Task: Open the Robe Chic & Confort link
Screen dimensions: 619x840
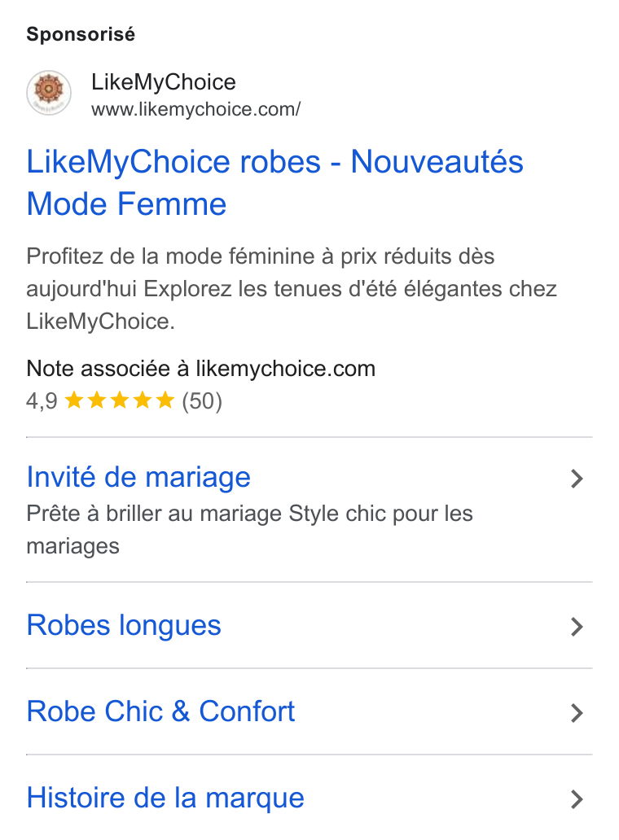Action: (x=160, y=711)
